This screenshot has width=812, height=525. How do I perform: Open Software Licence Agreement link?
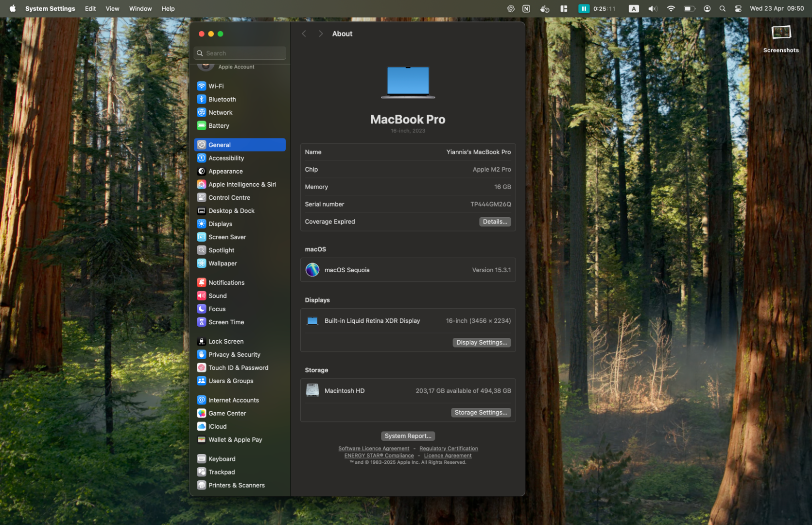[x=374, y=449]
